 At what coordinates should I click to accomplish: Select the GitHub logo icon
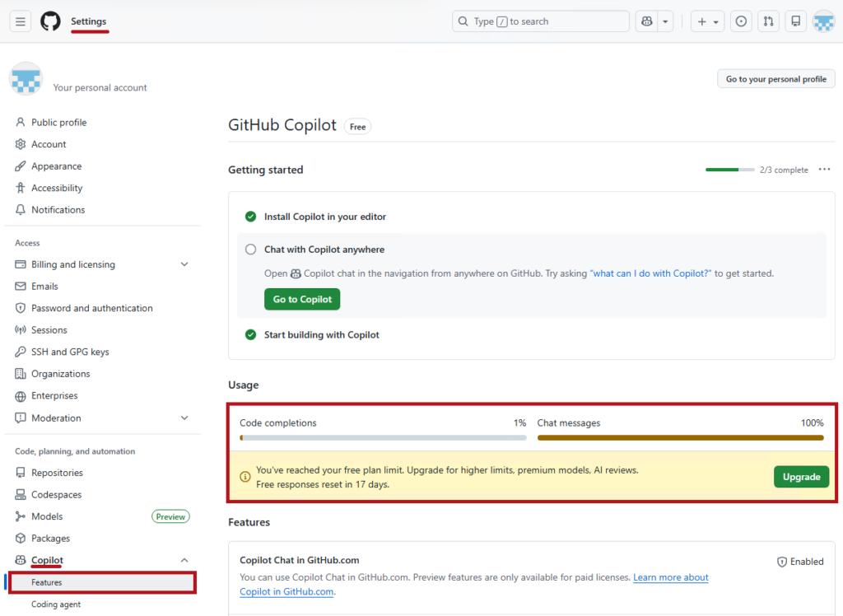click(49, 21)
